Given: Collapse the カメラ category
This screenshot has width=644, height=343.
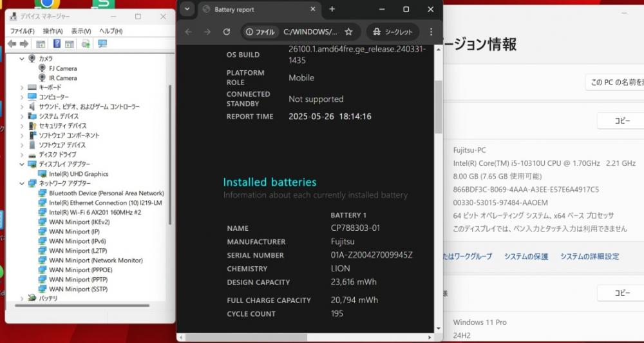Looking at the screenshot, I should point(22,59).
